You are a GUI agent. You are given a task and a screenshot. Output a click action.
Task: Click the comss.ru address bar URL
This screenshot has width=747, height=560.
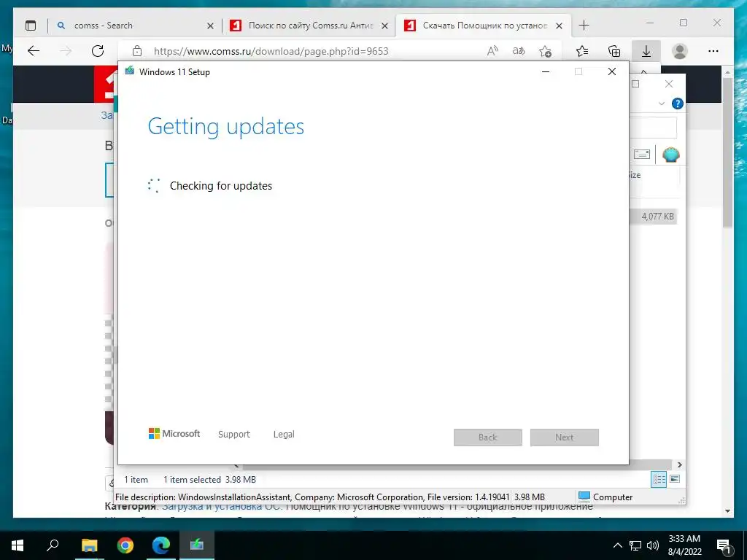click(x=271, y=52)
